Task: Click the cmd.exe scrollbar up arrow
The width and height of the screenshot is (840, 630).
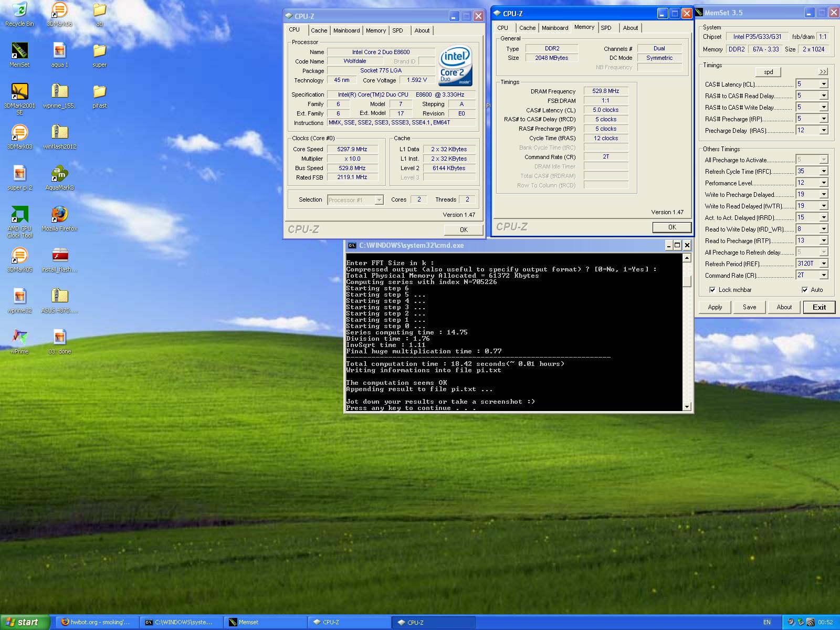Action: (687, 258)
